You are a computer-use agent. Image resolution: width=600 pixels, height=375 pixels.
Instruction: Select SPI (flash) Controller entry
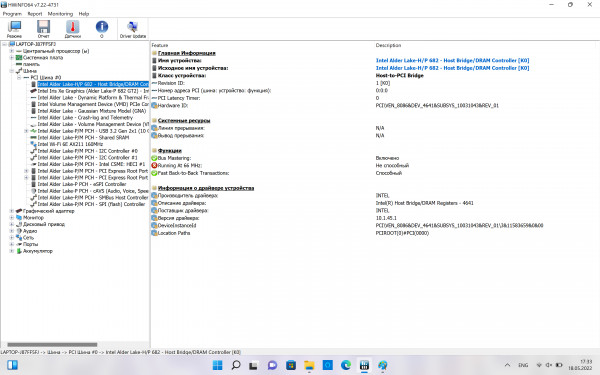tap(91, 204)
